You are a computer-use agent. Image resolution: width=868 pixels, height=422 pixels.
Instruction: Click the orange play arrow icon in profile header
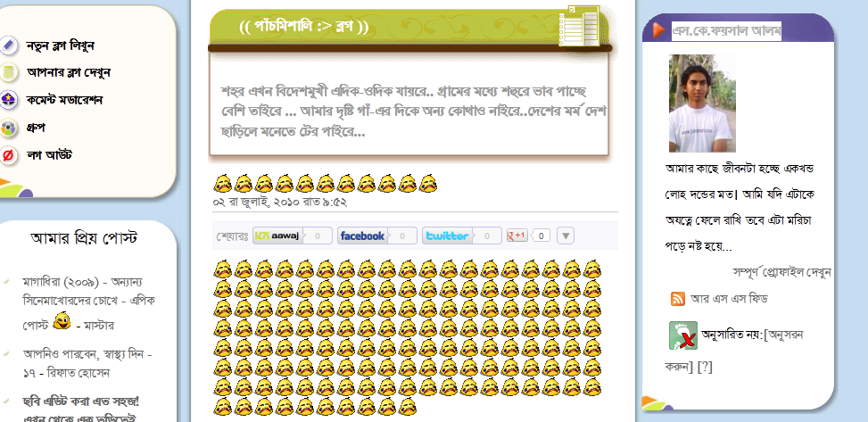pyautogui.click(x=657, y=30)
